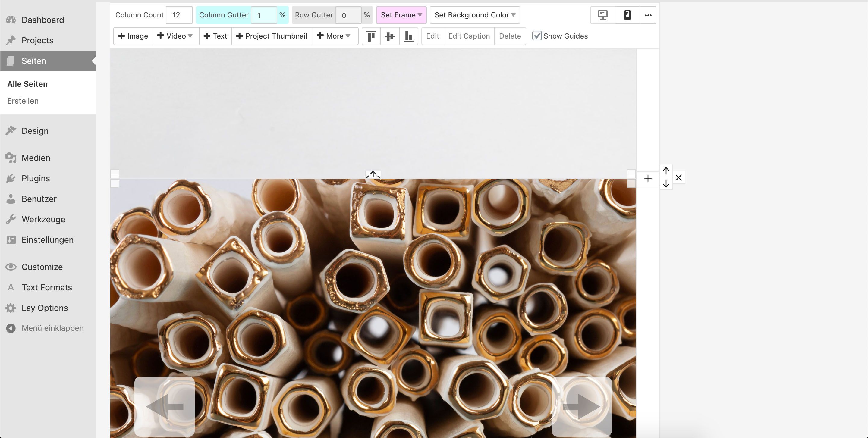Open the three-dots more options menu
This screenshot has height=438, width=868.
[x=648, y=15]
